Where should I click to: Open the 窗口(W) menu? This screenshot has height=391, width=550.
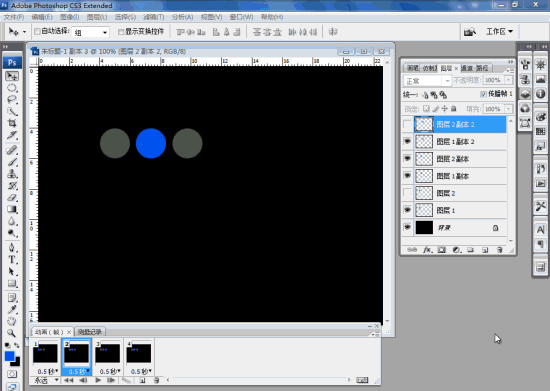tap(241, 17)
